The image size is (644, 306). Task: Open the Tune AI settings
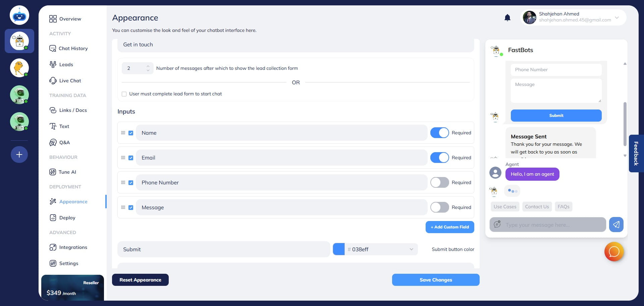(67, 172)
